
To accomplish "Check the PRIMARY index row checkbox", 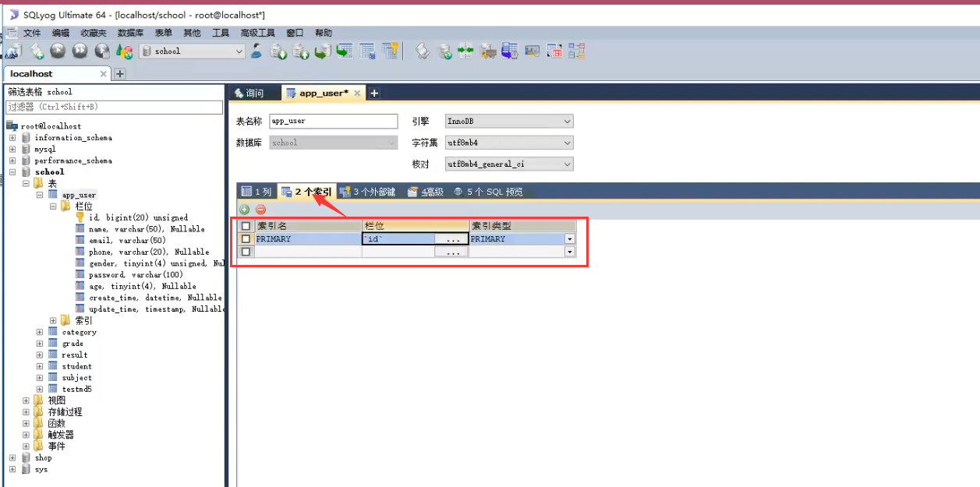I will pyautogui.click(x=246, y=239).
